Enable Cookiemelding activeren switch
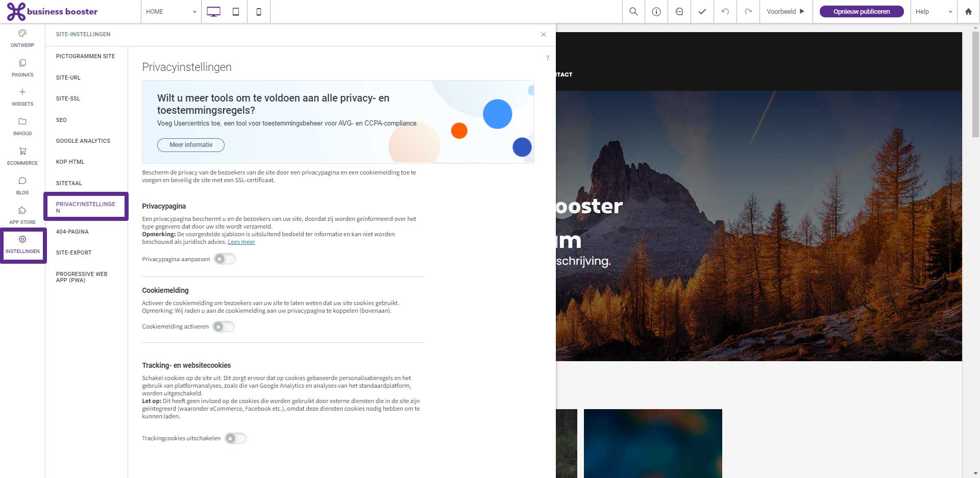Image resolution: width=980 pixels, height=478 pixels. tap(224, 326)
